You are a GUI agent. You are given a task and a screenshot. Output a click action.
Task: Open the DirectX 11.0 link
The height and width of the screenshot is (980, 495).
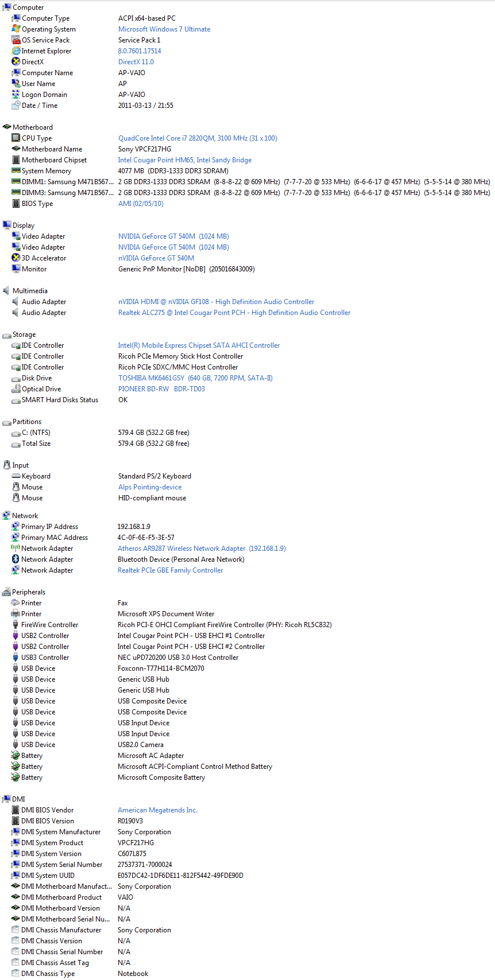coord(136,62)
